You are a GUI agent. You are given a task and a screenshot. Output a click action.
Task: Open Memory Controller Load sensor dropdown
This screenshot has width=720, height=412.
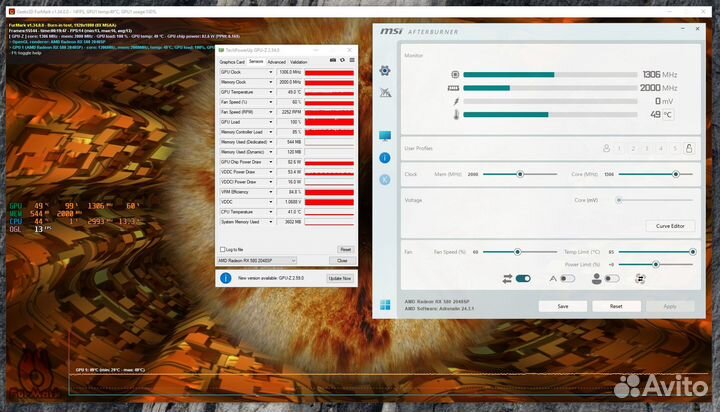[270, 132]
